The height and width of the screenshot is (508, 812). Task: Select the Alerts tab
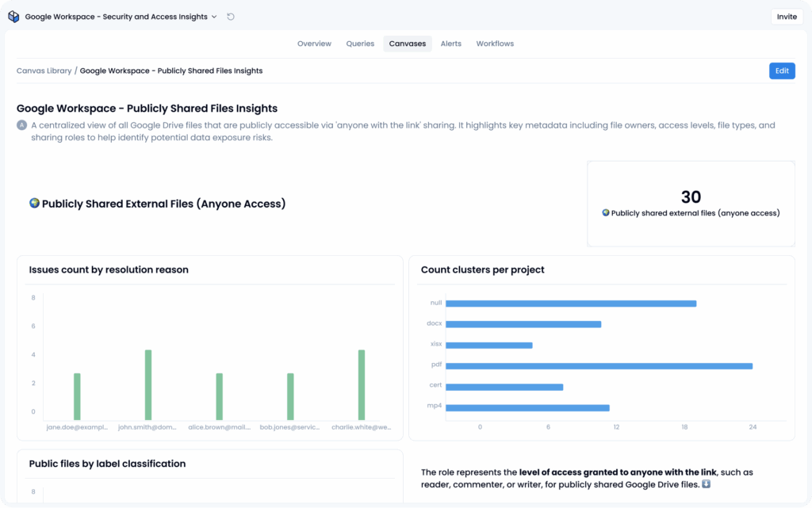pos(450,44)
